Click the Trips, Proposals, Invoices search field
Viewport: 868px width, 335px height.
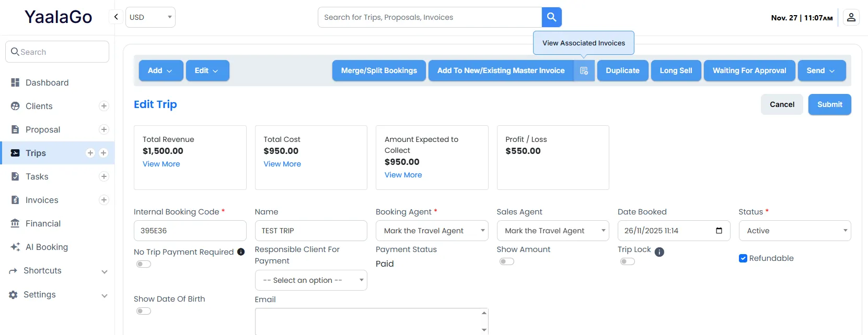point(430,17)
